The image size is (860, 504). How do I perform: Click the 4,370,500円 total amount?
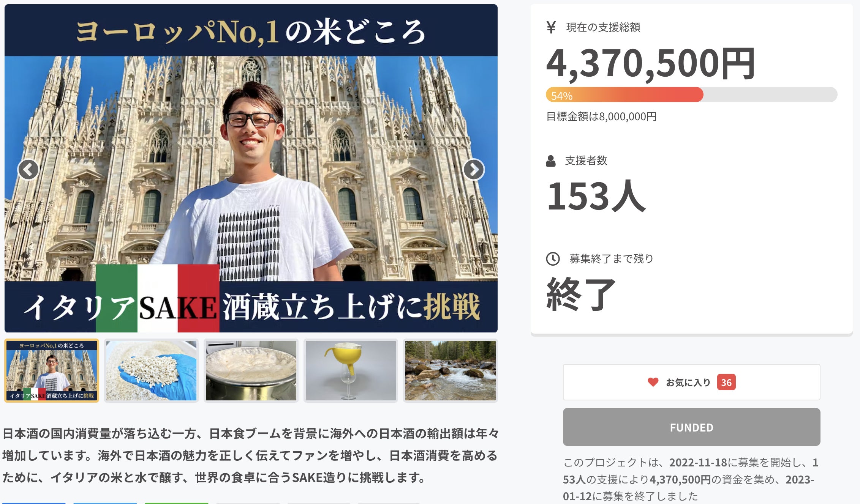click(x=650, y=64)
